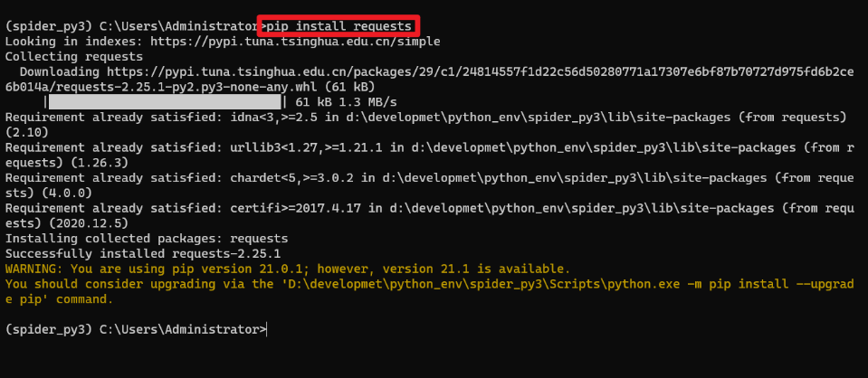The height and width of the screenshot is (378, 868).
Task: Click the (spider_py3) prefix on the bottom prompt
Action: click(x=49, y=329)
